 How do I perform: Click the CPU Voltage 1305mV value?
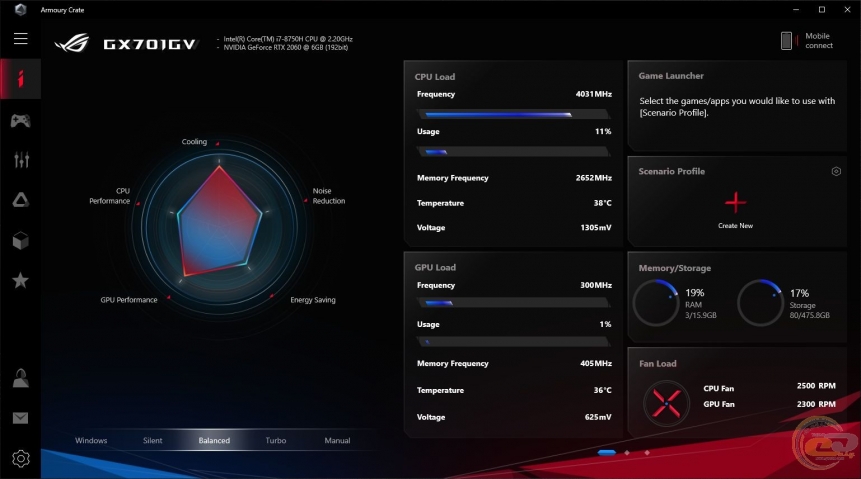click(596, 227)
